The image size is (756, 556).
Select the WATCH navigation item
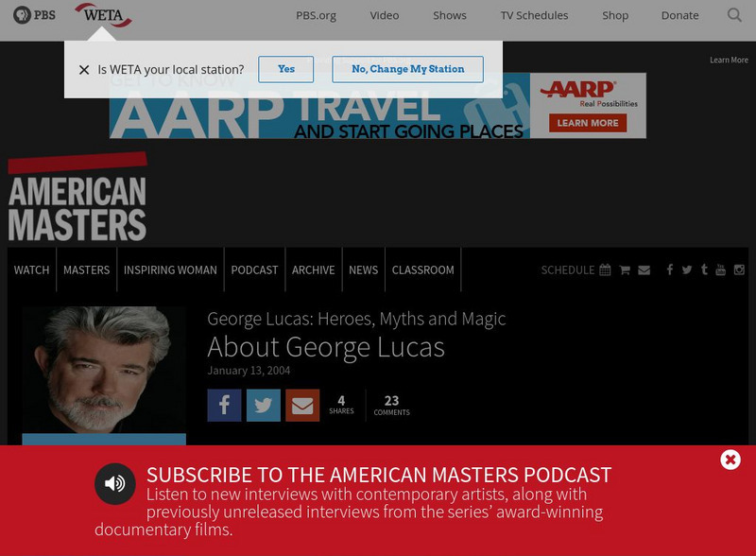(31, 269)
